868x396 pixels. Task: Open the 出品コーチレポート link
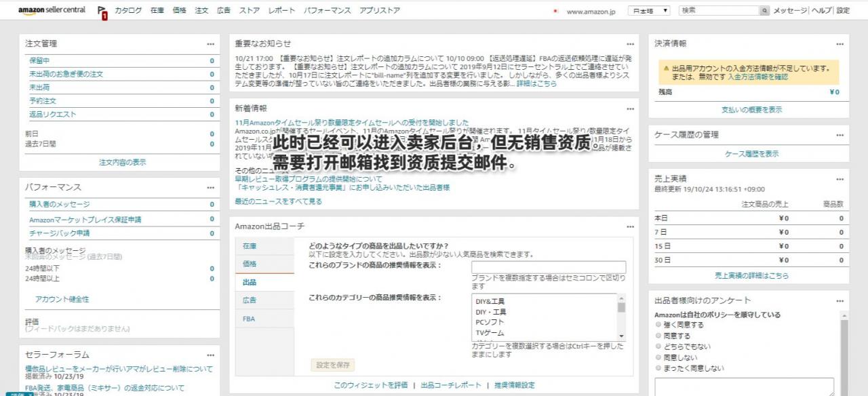click(x=451, y=385)
